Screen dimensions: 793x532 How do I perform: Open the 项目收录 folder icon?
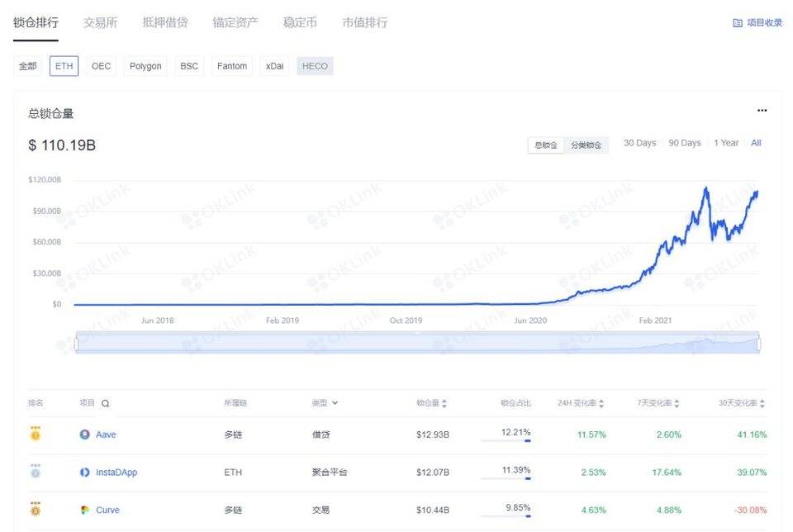click(x=738, y=23)
